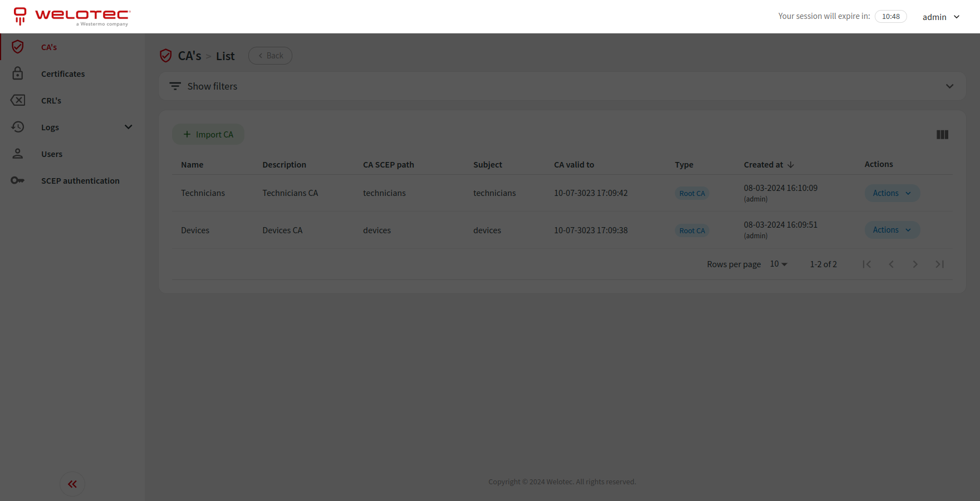Open the column visibility icon
The image size is (980, 501).
click(942, 135)
